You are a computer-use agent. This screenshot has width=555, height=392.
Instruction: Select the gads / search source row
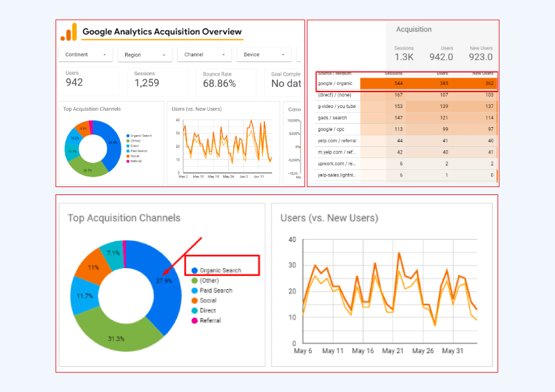pos(406,118)
